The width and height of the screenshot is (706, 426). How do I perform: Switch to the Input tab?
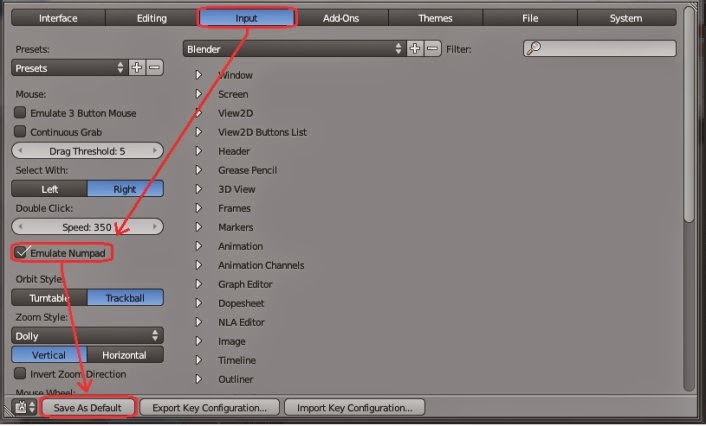coord(246,18)
